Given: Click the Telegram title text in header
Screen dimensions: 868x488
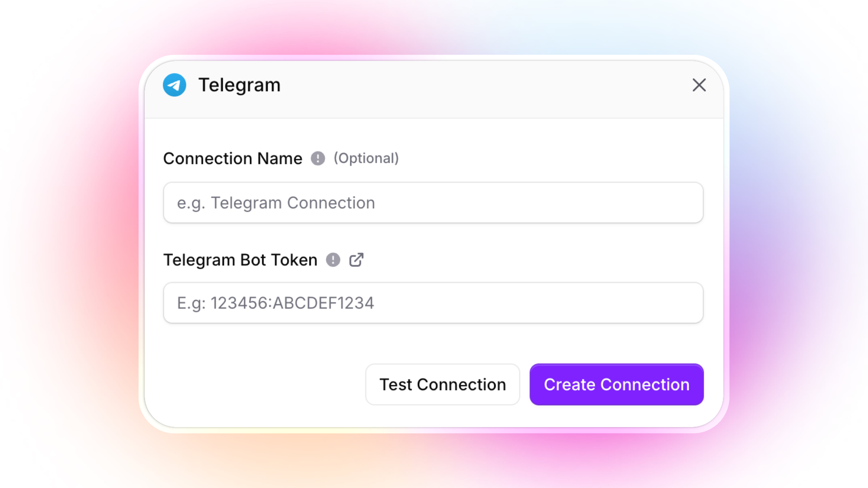Looking at the screenshot, I should pos(239,85).
